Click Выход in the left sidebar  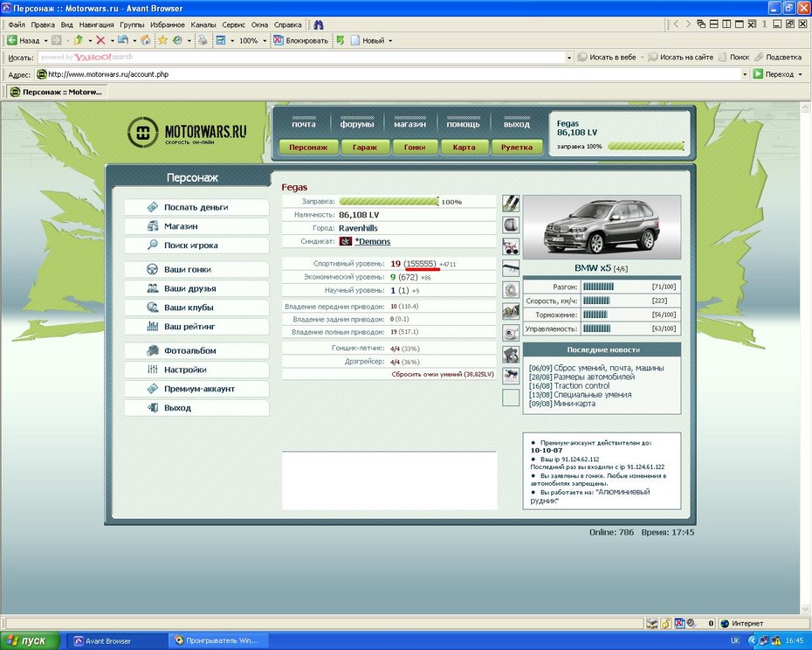(x=196, y=408)
